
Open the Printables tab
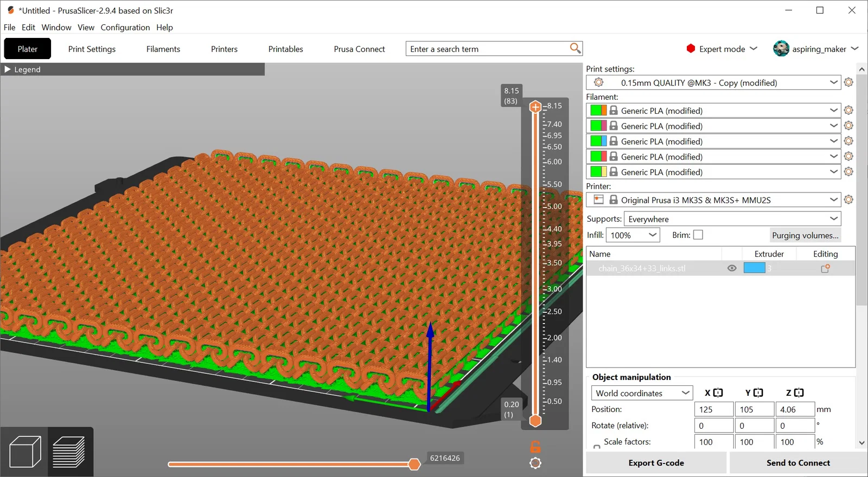(286, 49)
